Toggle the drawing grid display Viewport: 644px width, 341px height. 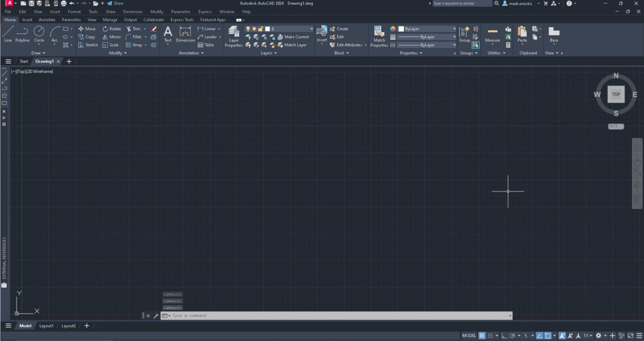click(x=482, y=335)
